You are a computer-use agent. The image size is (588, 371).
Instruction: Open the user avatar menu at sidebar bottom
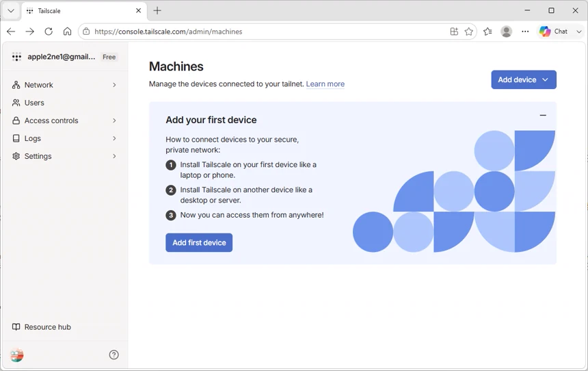(16, 355)
